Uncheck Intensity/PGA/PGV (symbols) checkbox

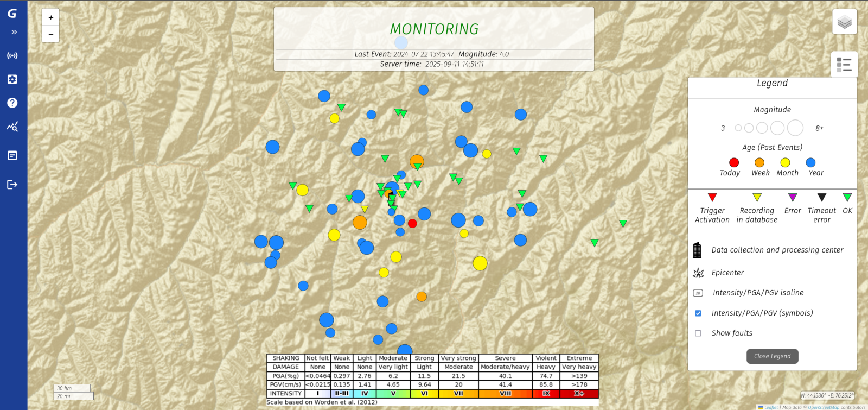[698, 313]
